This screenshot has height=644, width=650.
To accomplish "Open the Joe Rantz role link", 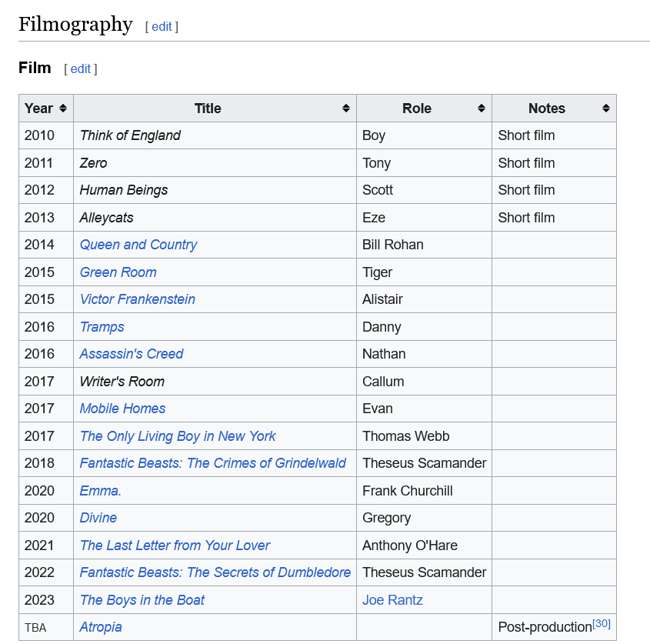I will pos(392,600).
